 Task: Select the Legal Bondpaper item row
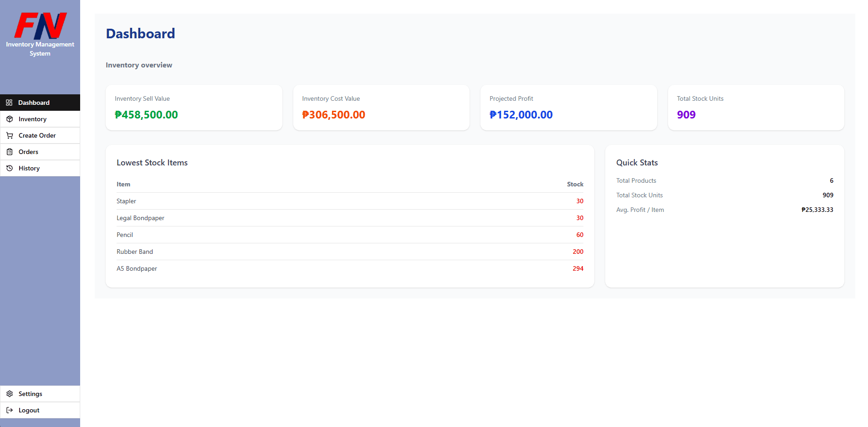coord(349,218)
